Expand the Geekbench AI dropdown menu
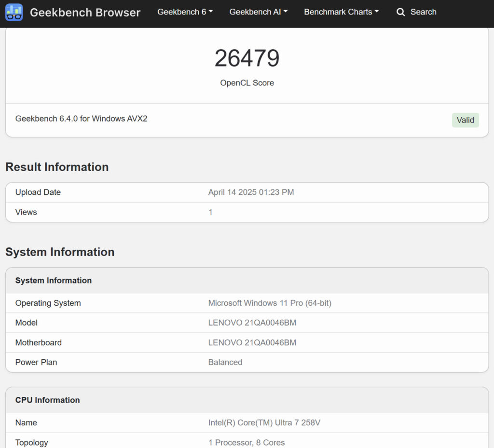 [259, 12]
